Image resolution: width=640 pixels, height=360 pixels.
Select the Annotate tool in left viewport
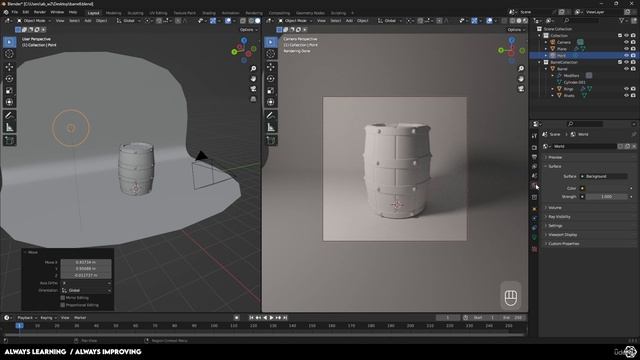click(x=9, y=116)
